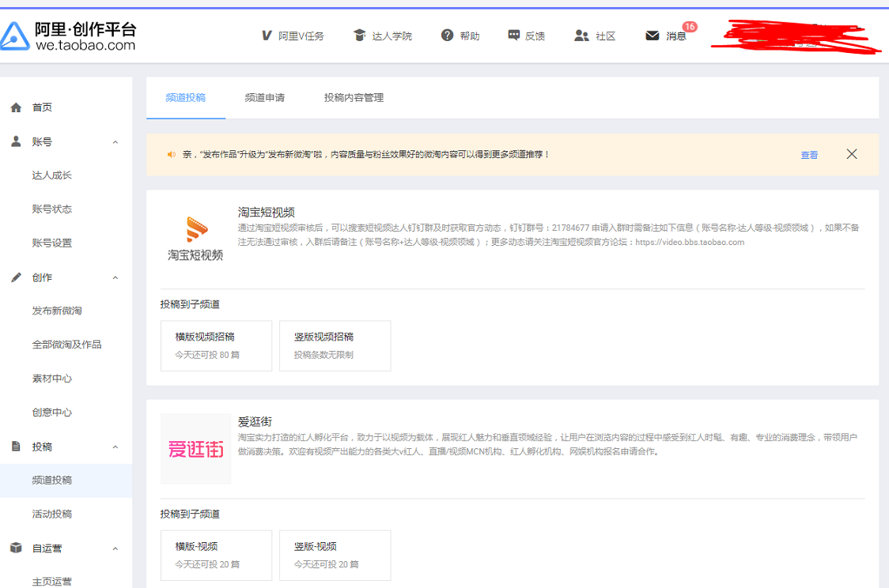Select the 竖版-视频 card under 爱逛街

pos(335,555)
